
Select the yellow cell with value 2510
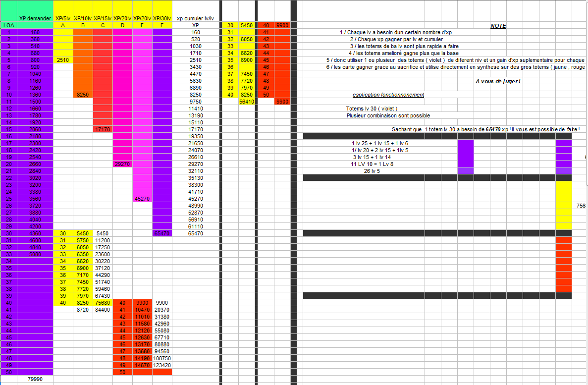click(63, 60)
